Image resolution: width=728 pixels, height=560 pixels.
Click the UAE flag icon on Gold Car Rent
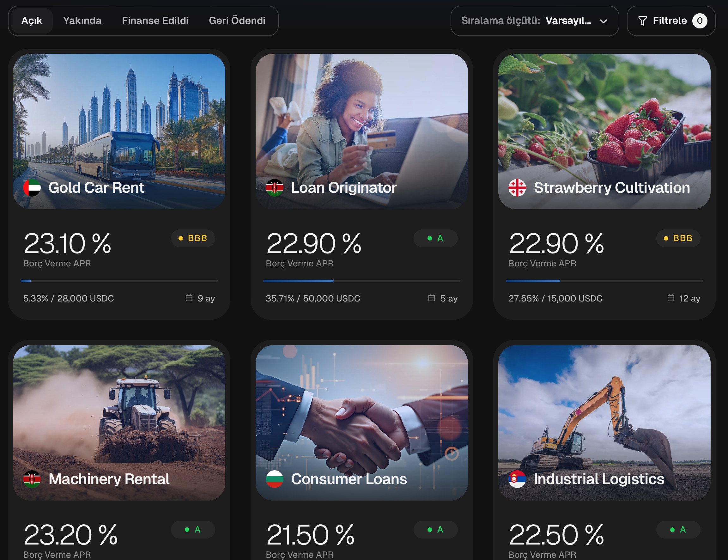32,188
